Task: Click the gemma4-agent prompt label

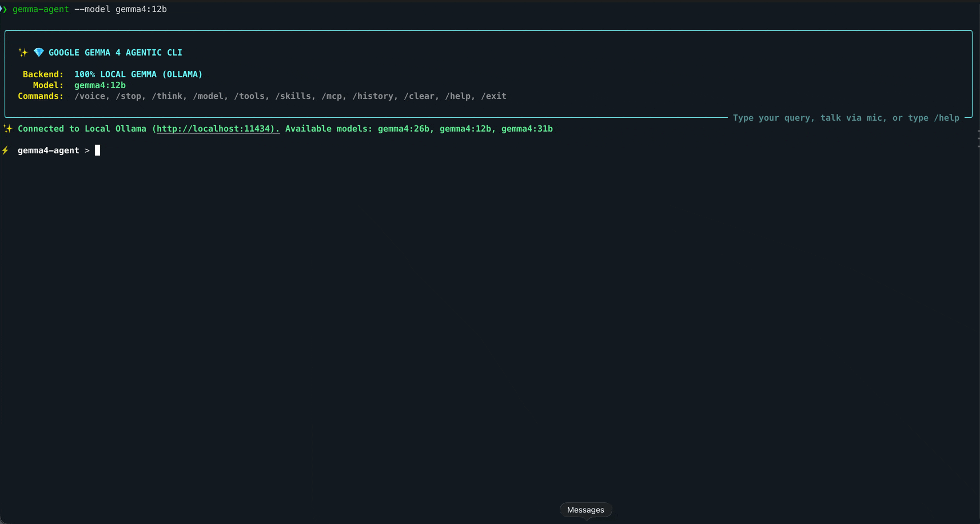Action: [x=49, y=150]
